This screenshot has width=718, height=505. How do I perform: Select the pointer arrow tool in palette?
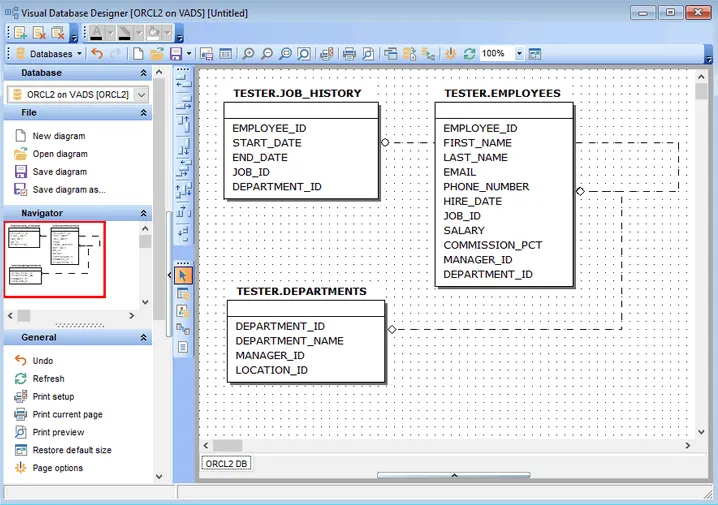[x=183, y=275]
